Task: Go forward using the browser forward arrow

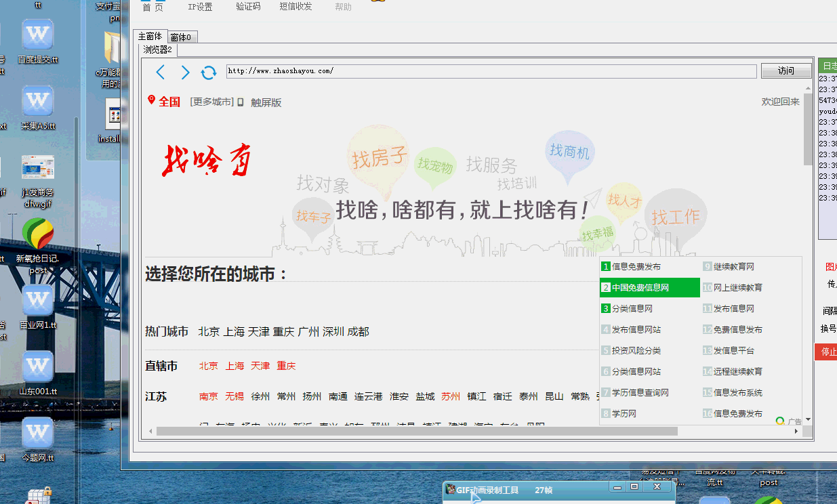Action: pyautogui.click(x=185, y=72)
